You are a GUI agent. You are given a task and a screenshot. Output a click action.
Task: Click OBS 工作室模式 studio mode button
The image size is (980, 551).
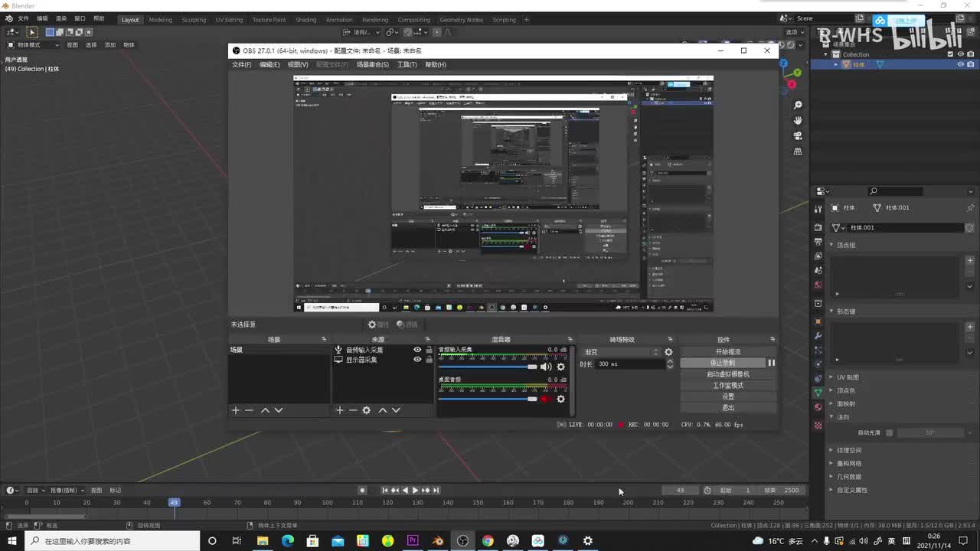point(728,386)
